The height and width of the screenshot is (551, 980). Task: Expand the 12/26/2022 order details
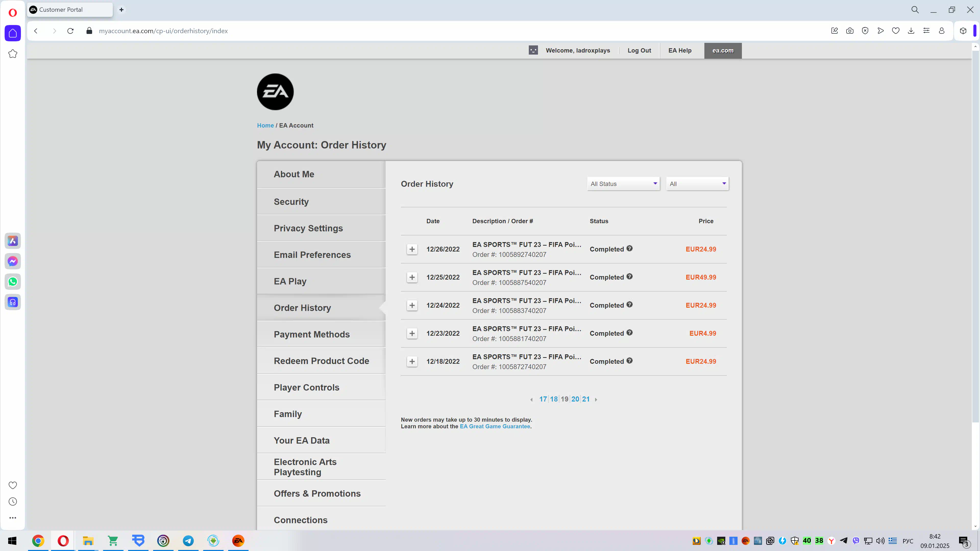click(x=412, y=249)
